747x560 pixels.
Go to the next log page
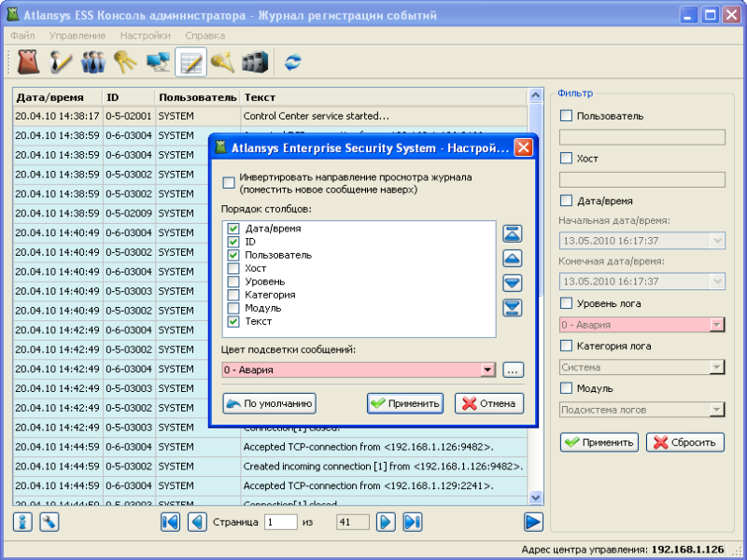click(x=386, y=523)
